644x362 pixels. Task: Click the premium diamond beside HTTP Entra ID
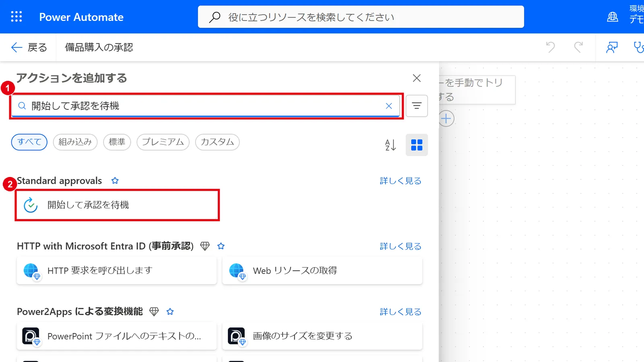[x=205, y=246]
